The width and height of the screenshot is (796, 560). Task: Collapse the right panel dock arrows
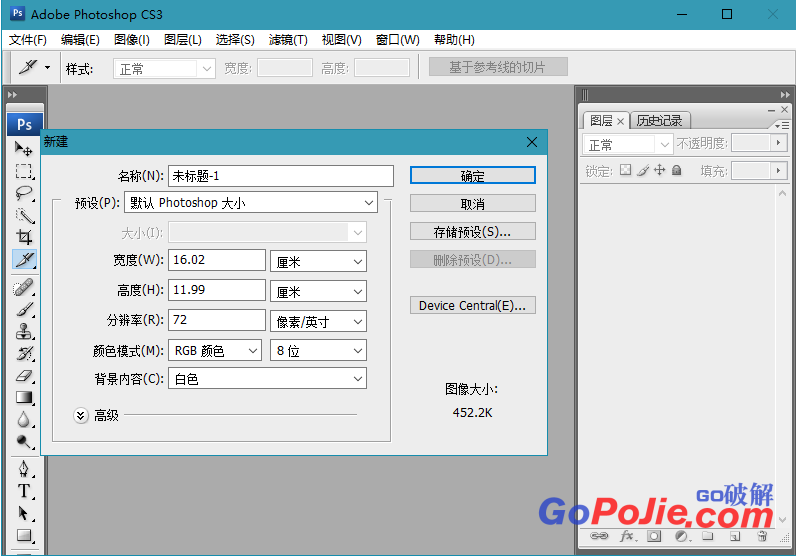pyautogui.click(x=785, y=95)
